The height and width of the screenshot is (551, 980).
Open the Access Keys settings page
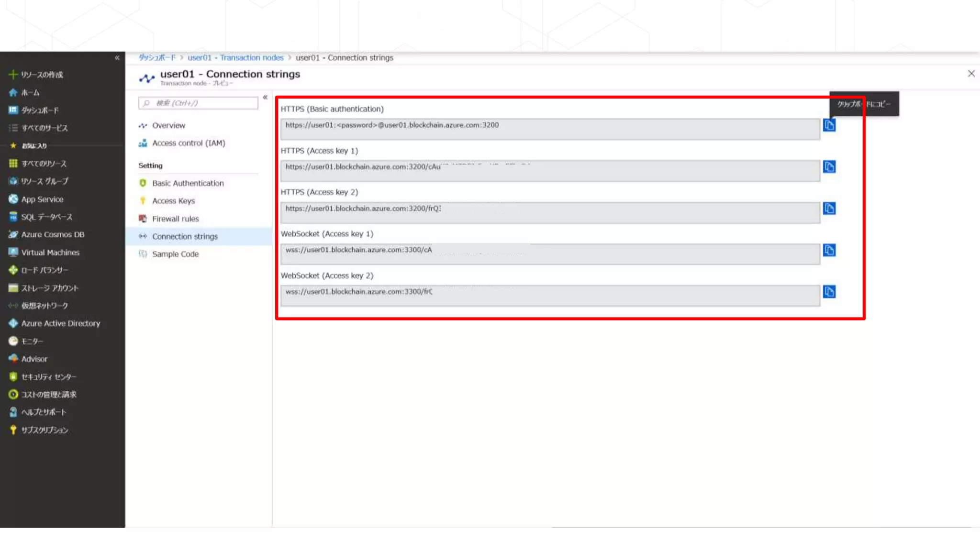point(173,201)
